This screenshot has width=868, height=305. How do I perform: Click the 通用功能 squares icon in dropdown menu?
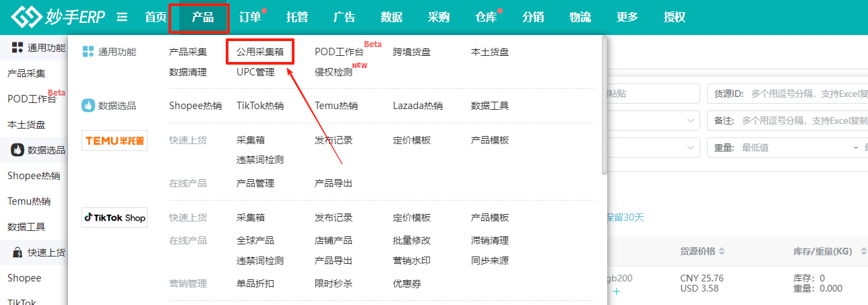click(88, 52)
